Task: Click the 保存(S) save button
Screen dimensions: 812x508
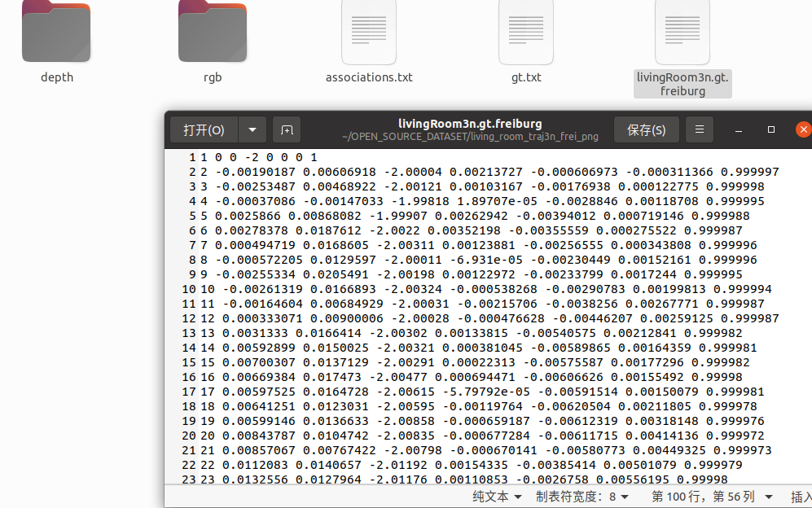Action: tap(647, 129)
